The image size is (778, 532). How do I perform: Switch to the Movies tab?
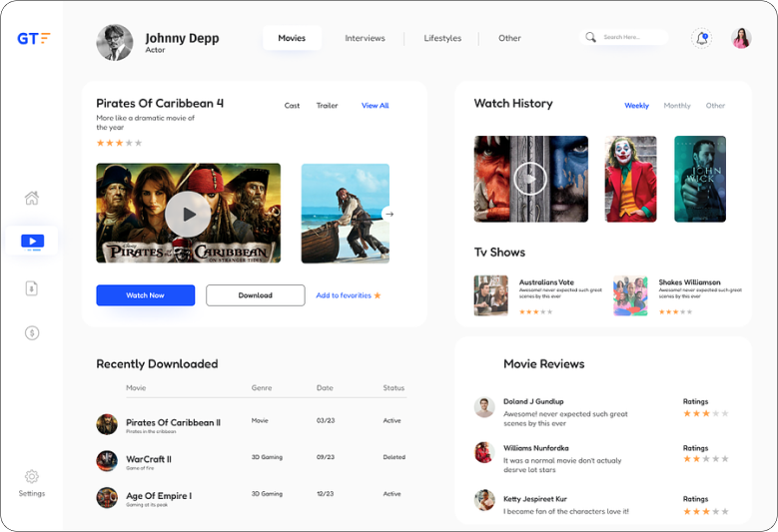(292, 38)
